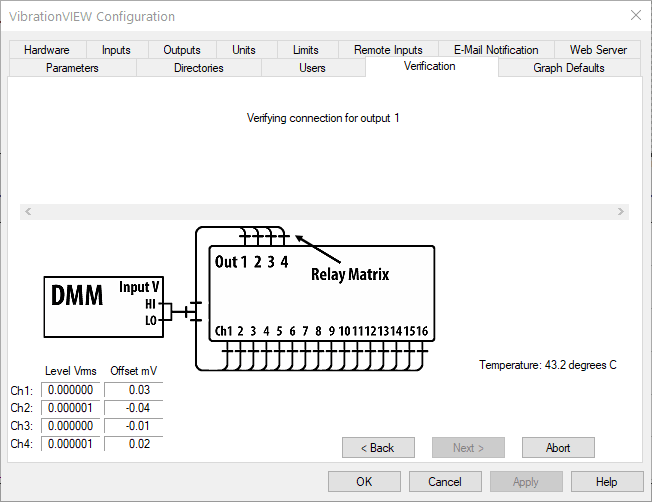
Task: Click the 'Out 1 2 3 4' label
Action: click(252, 262)
